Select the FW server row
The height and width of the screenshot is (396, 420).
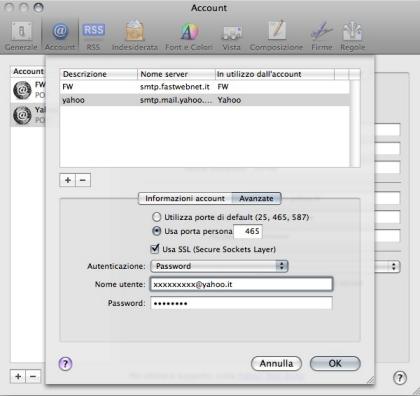coord(205,87)
